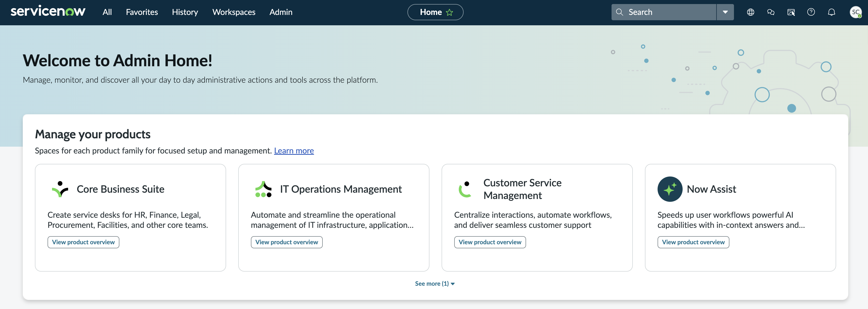This screenshot has height=309, width=868.
Task: Click the Customer Service Management icon
Action: [465, 189]
